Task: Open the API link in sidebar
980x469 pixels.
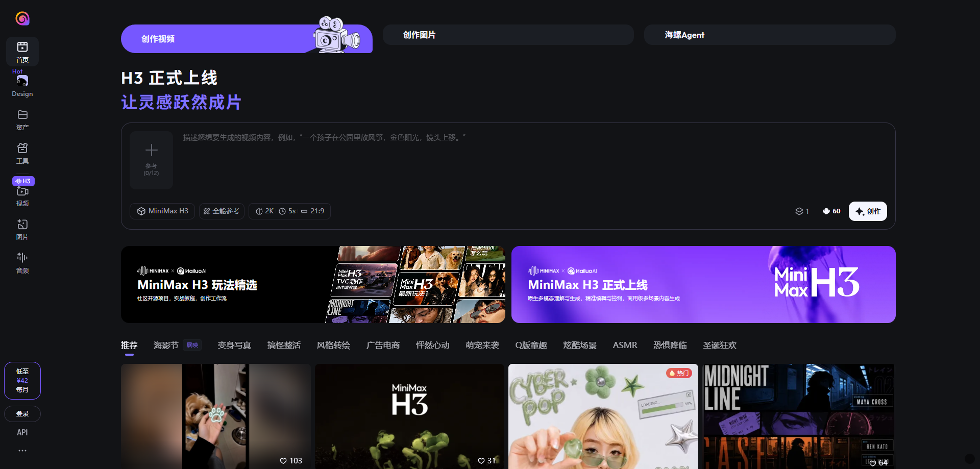Action: (x=22, y=432)
